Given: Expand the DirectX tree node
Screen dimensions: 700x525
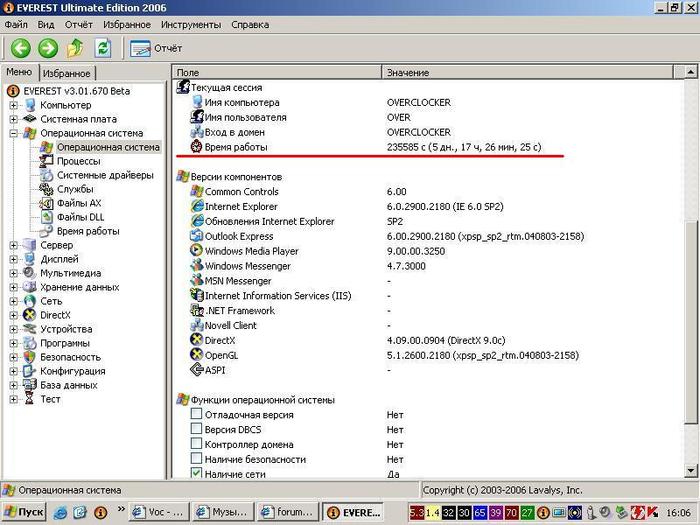Looking at the screenshot, I should pos(13,315).
